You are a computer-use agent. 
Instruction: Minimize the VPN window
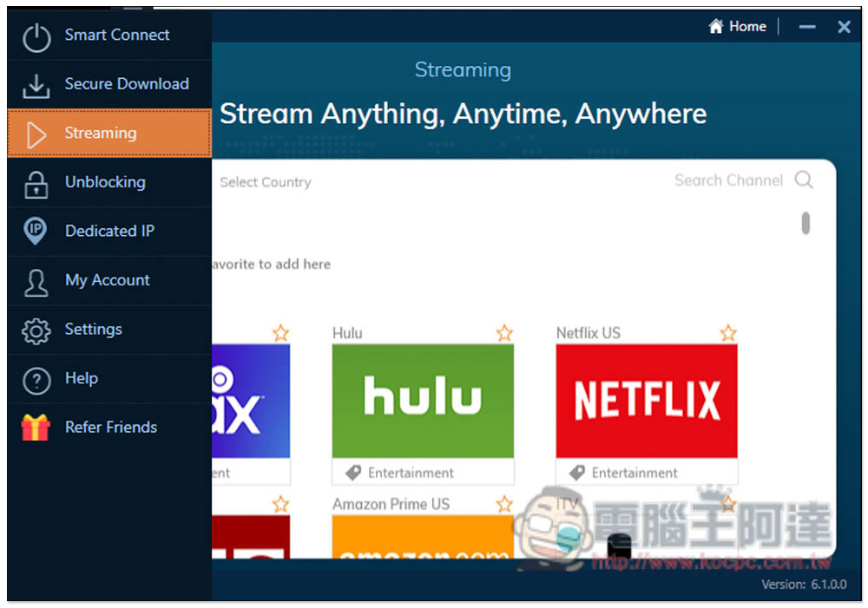(807, 27)
